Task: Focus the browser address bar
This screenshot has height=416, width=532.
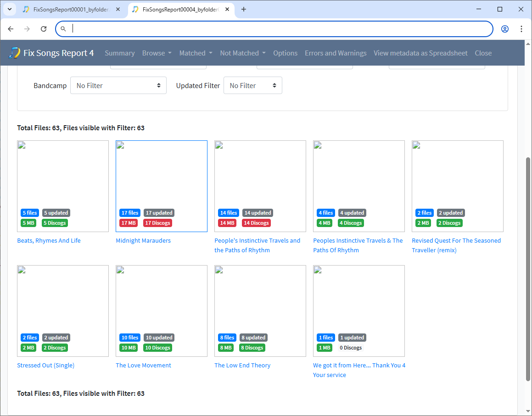Action: [274, 29]
